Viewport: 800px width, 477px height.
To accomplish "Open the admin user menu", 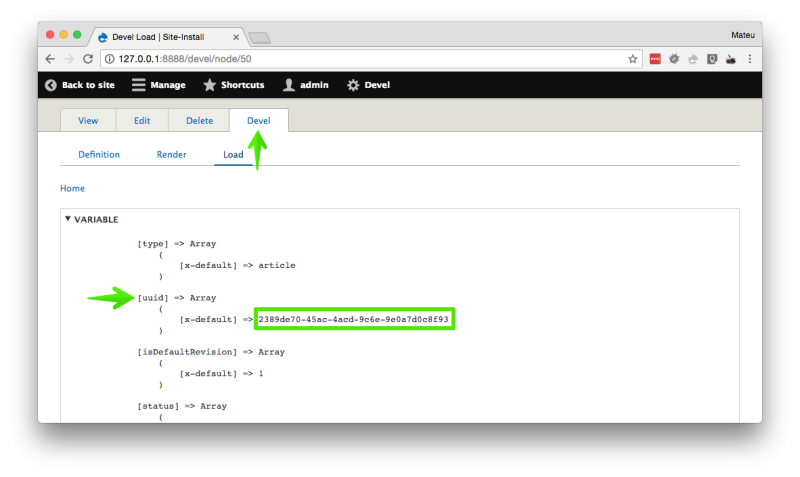I will tap(306, 85).
